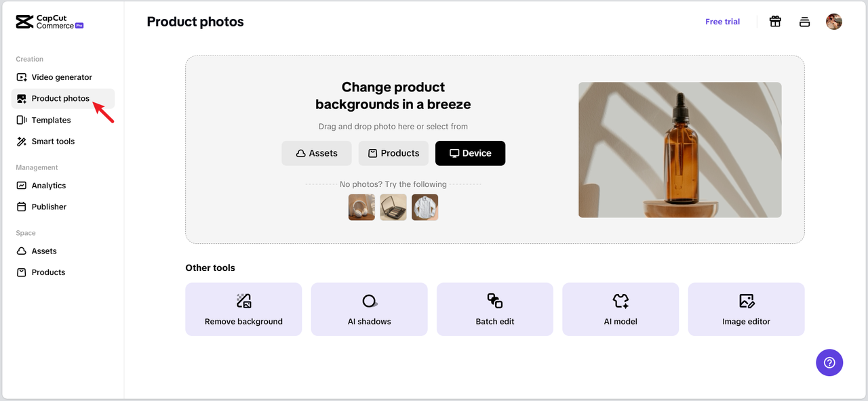This screenshot has height=401, width=868.
Task: Click the Free trial link
Action: click(722, 22)
